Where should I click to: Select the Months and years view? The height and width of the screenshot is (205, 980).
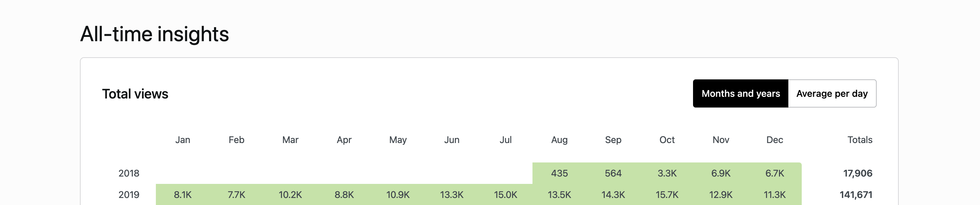point(740,93)
